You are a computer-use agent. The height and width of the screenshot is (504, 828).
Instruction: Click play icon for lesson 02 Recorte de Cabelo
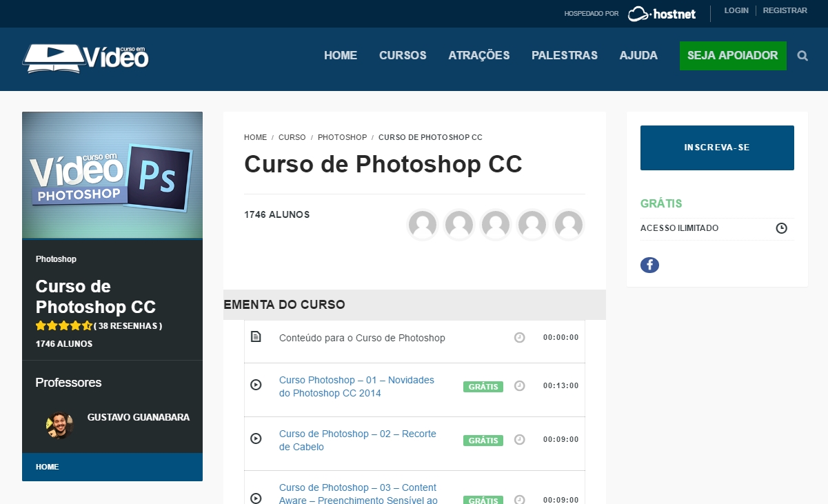[x=256, y=439]
